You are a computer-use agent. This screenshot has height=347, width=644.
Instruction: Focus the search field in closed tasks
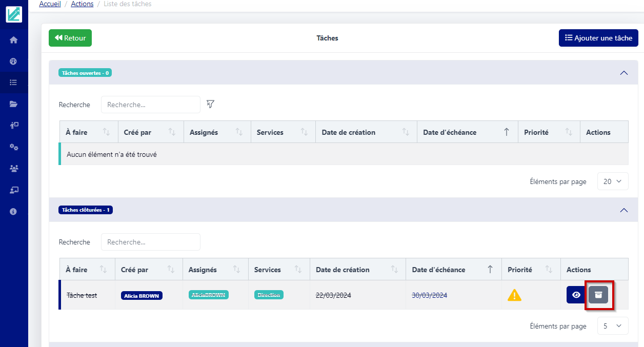(150, 242)
